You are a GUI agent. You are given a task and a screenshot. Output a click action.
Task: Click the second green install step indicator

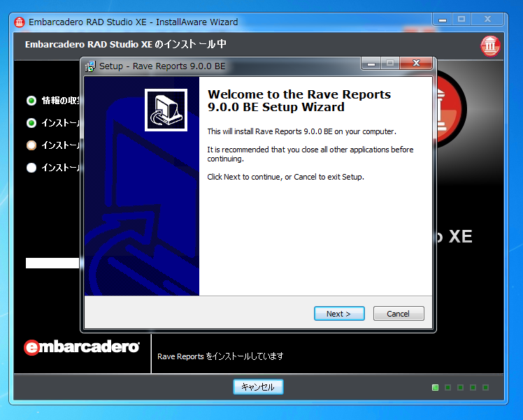(x=31, y=123)
